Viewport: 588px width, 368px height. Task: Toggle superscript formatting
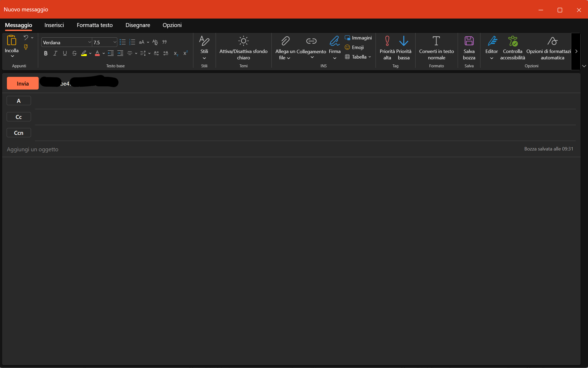coord(185,53)
